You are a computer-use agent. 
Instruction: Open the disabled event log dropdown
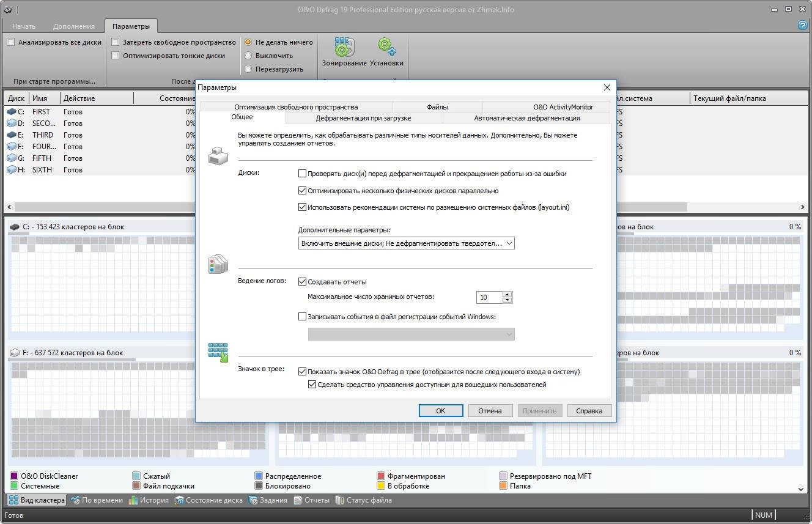click(x=411, y=334)
